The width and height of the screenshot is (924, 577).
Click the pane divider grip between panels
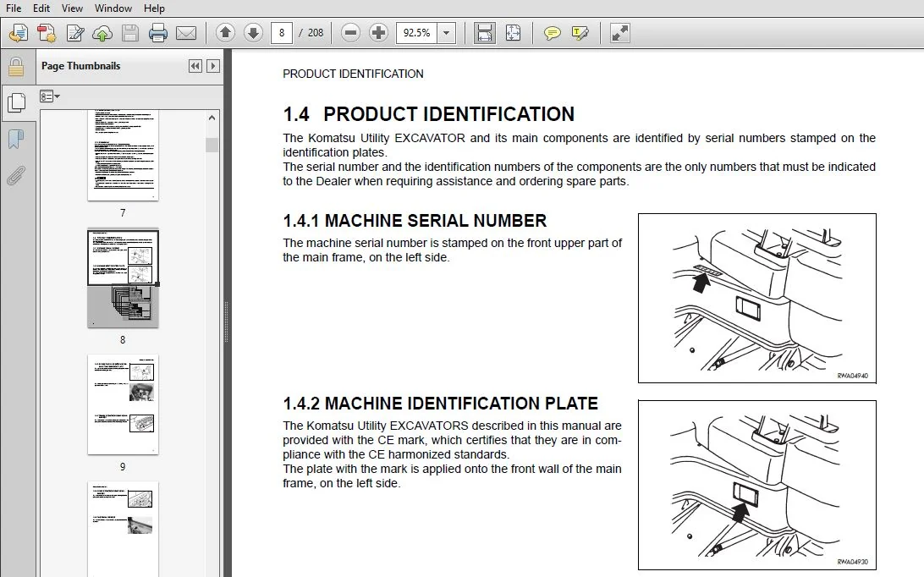click(x=226, y=321)
